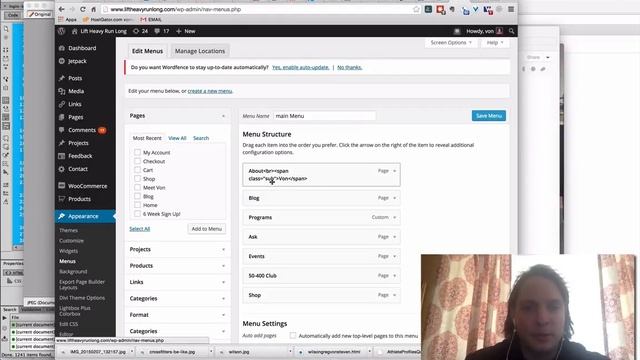Open the Media library sidebar item
Image resolution: width=640 pixels, height=360 pixels.
76,91
